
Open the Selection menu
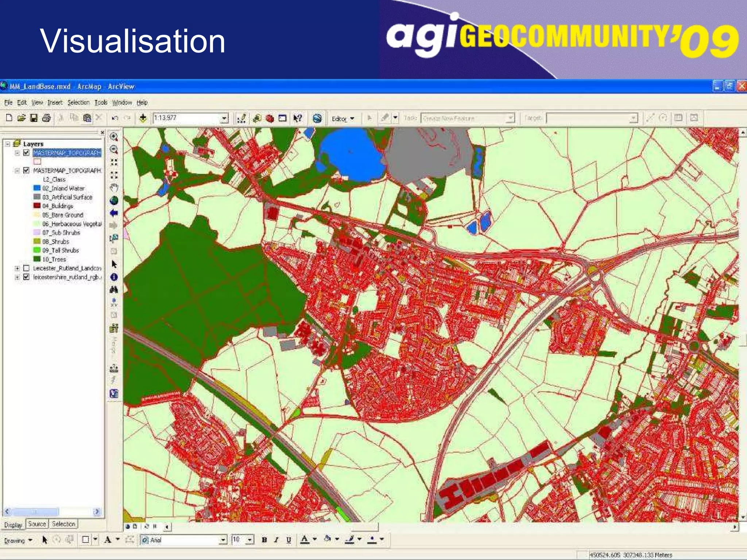78,102
